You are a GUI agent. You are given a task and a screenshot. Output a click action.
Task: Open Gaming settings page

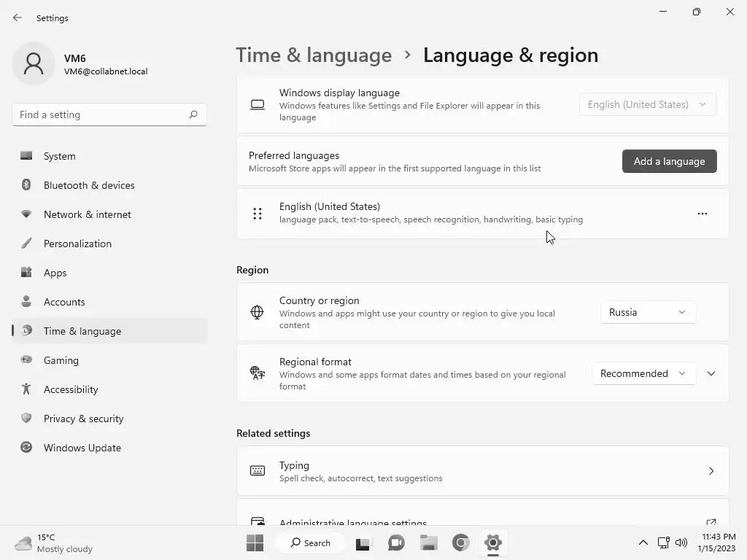[109, 360]
